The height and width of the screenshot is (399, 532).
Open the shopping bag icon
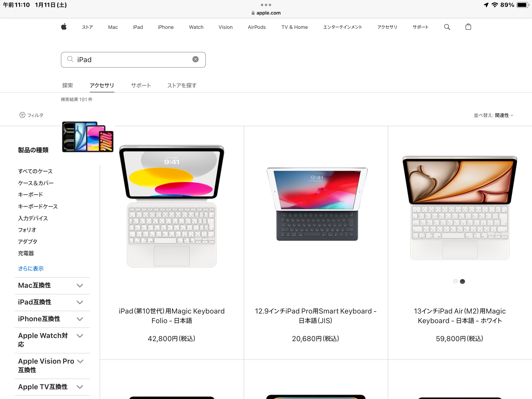pyautogui.click(x=468, y=27)
